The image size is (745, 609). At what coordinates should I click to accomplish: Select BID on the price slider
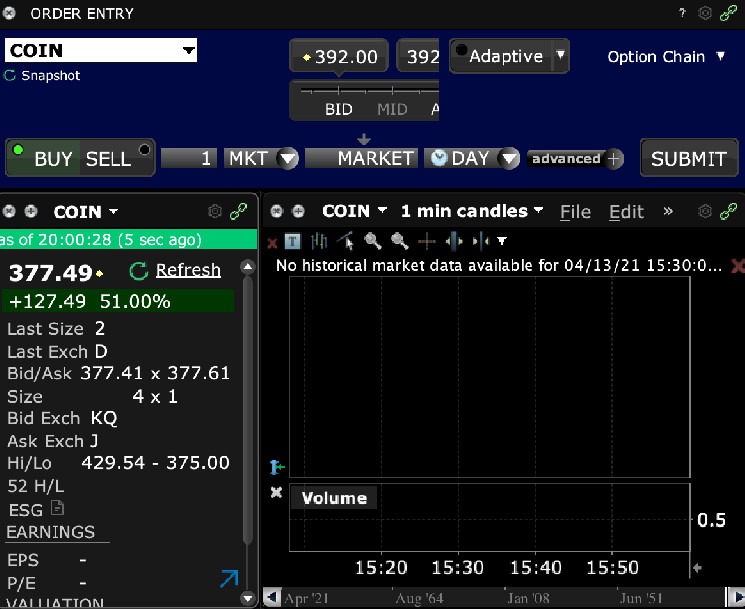click(x=339, y=109)
